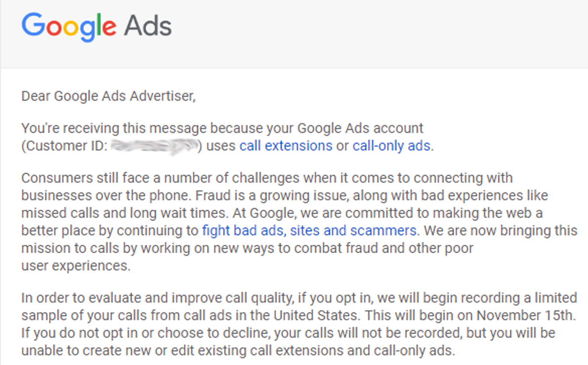Click the blurred Customer ID number
The image size is (588, 365).
click(x=155, y=146)
